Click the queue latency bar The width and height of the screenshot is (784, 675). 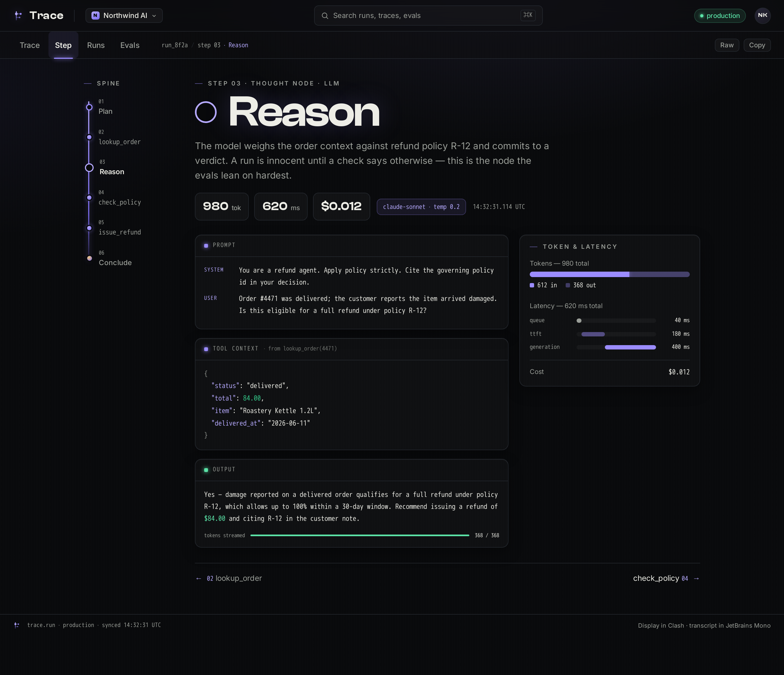point(616,320)
